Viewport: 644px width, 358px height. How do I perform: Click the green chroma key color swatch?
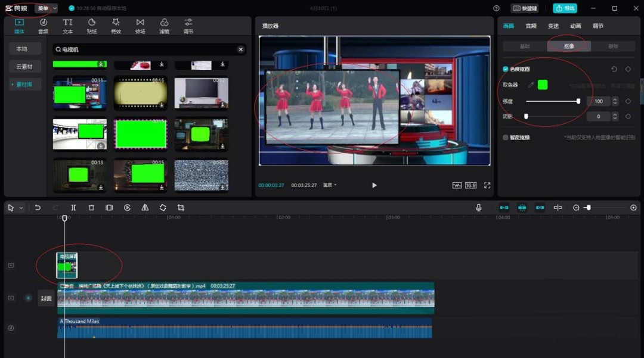point(543,85)
